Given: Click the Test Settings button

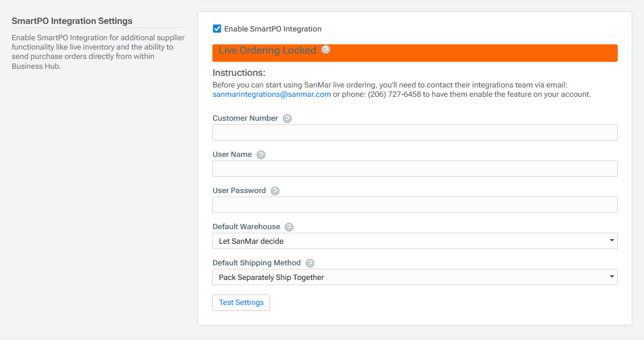Looking at the screenshot, I should click(x=241, y=302).
